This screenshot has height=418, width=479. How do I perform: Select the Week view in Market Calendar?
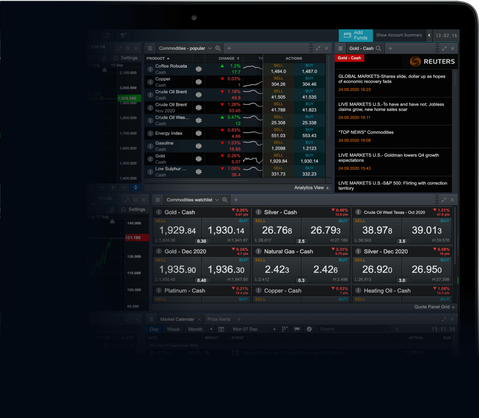coord(173,329)
